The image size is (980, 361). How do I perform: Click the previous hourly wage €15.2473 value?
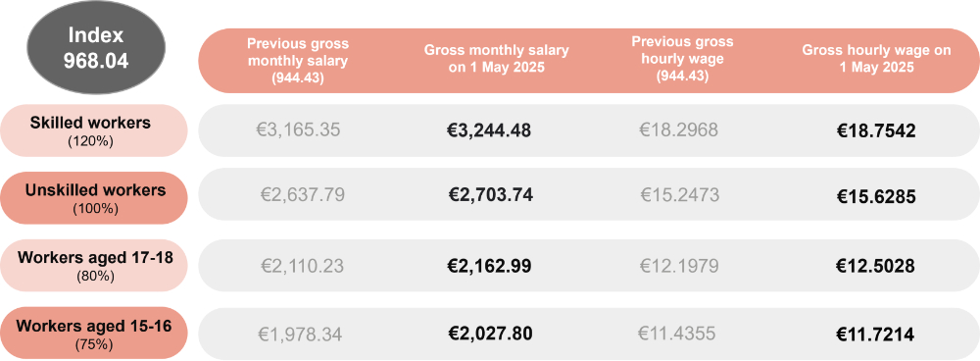(679, 194)
